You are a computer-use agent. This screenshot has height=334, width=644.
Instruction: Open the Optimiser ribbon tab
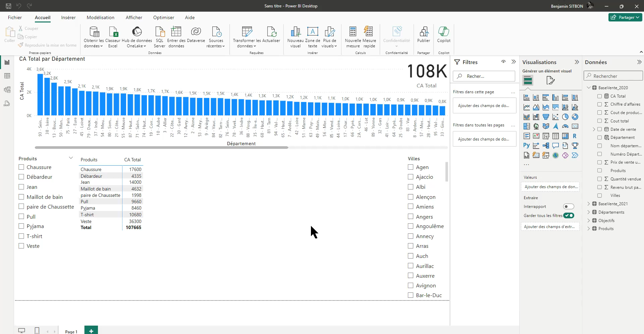(164, 17)
